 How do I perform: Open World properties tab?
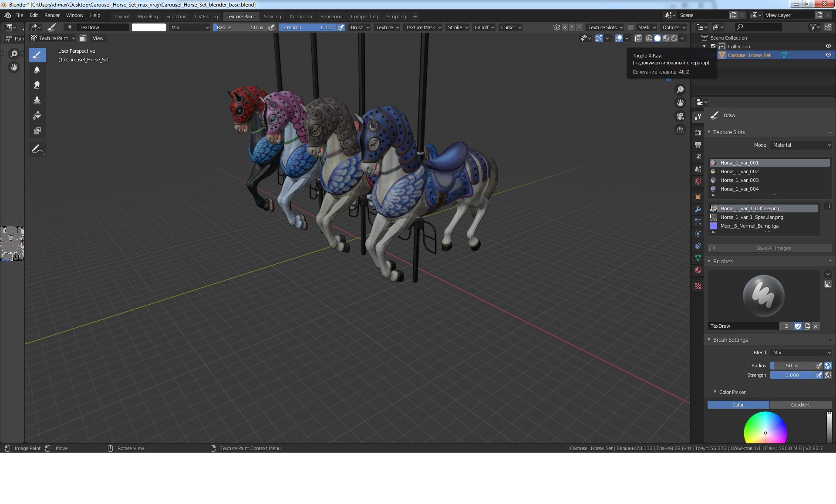point(698,181)
